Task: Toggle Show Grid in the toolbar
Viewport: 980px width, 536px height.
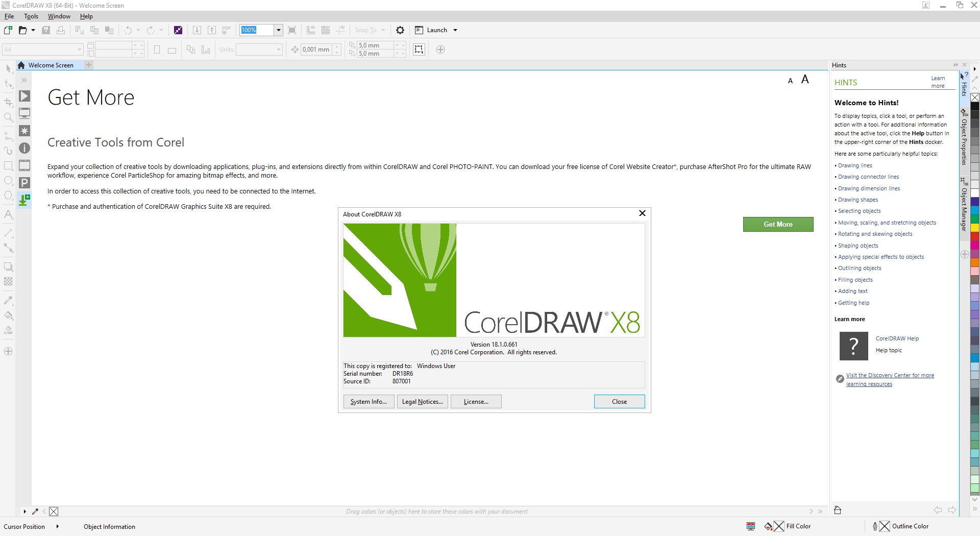Action: 326,30
